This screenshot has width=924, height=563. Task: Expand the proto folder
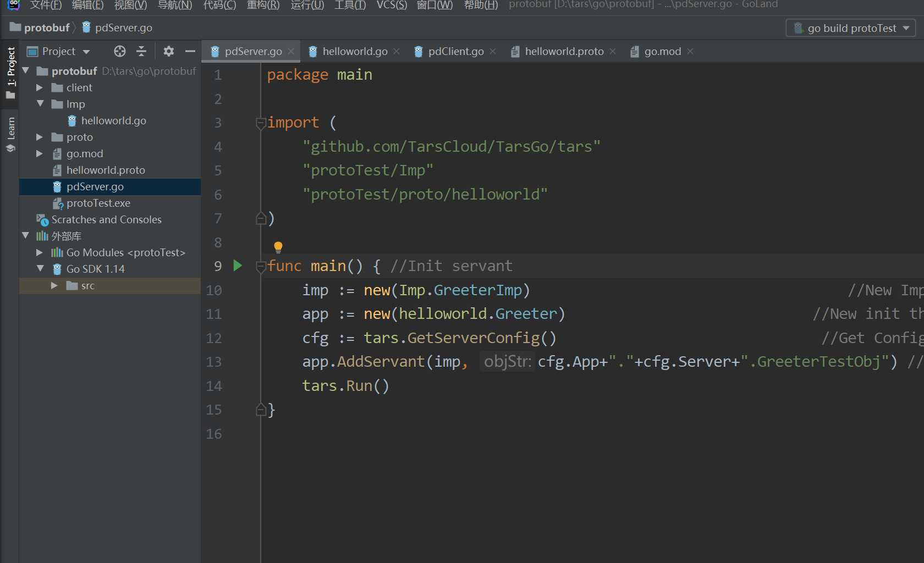click(x=39, y=137)
